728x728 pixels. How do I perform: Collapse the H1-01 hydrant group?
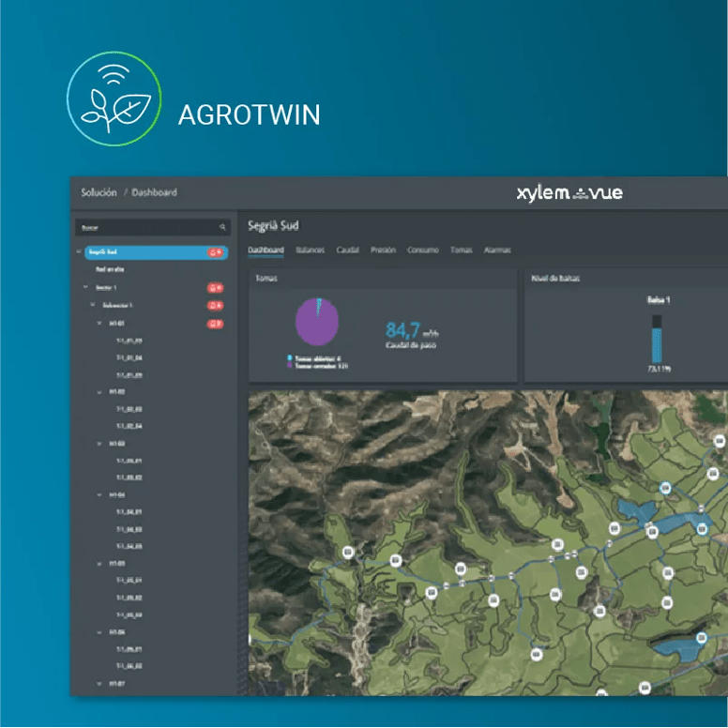coord(99,323)
